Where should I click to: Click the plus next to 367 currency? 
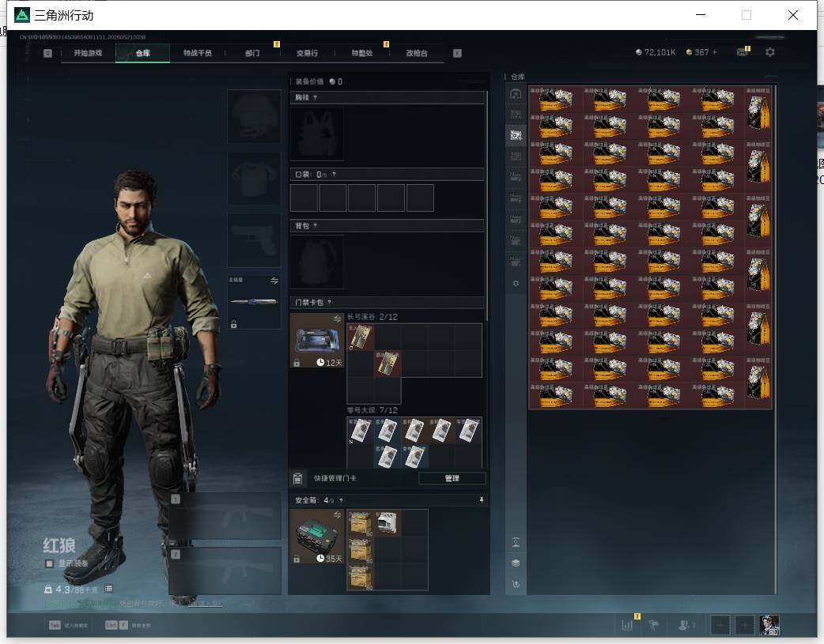(715, 52)
